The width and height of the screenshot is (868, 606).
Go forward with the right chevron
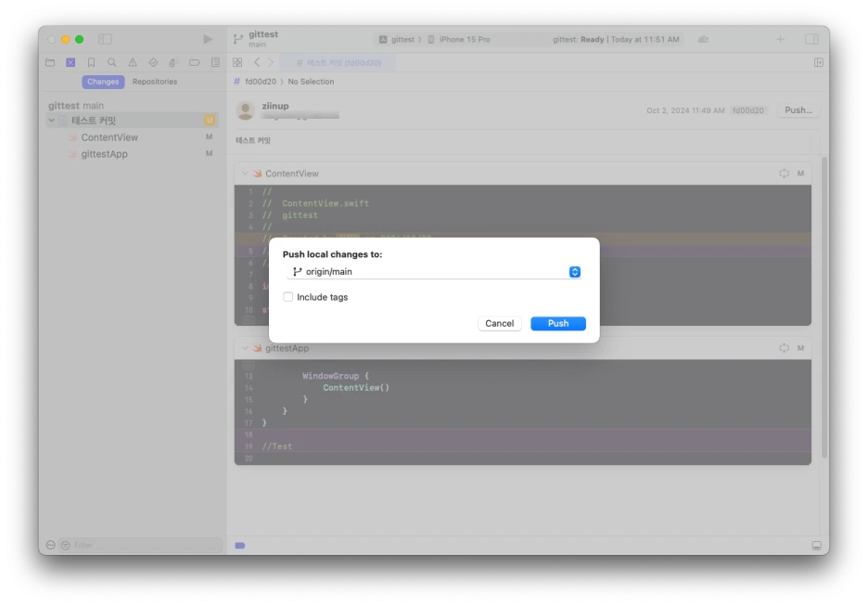[271, 62]
